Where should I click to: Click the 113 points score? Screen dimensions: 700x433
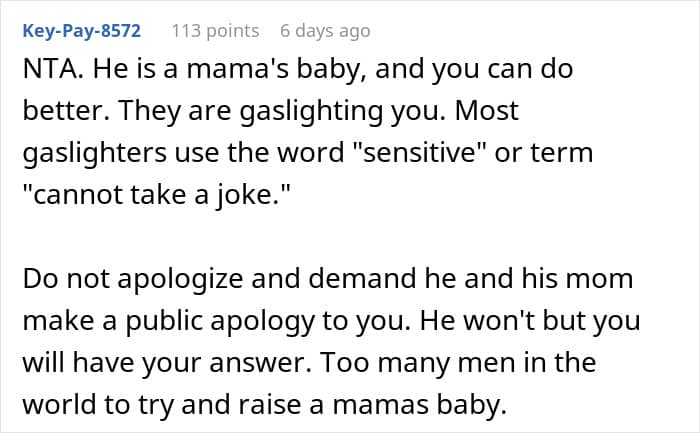coord(215,31)
